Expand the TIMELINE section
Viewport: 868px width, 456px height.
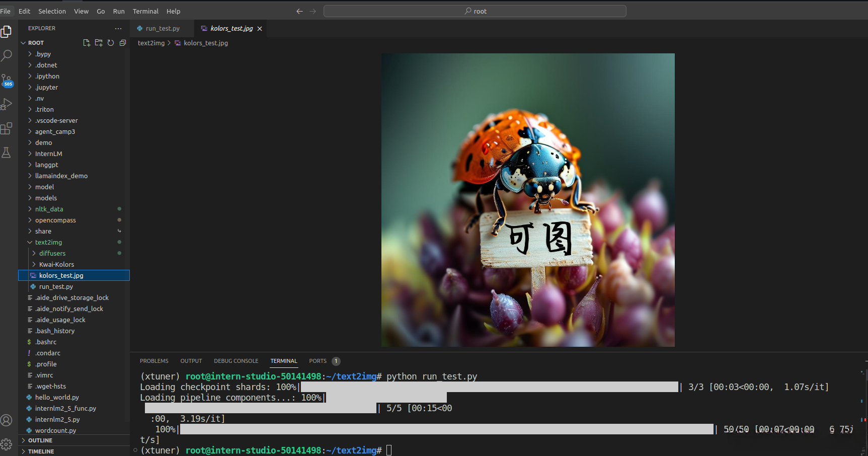point(74,451)
